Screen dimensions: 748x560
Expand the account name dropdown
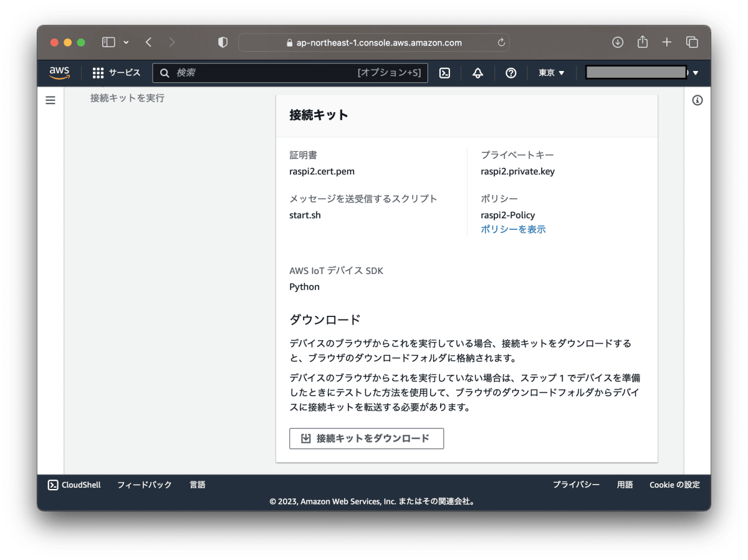coord(642,73)
